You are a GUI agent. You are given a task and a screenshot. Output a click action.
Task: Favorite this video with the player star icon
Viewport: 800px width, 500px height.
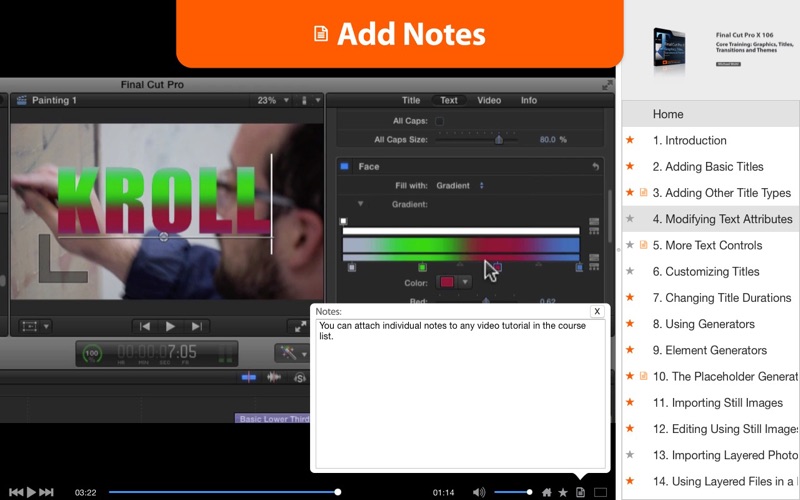click(x=563, y=492)
